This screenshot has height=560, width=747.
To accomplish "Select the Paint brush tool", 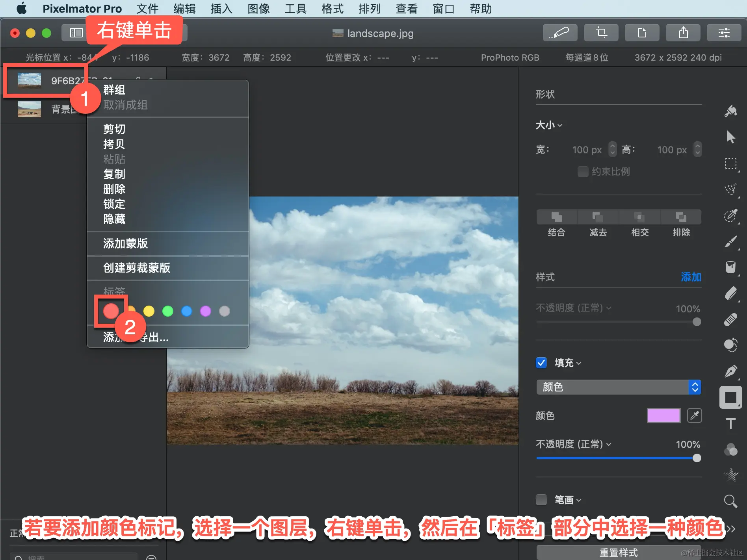I will pos(731,241).
